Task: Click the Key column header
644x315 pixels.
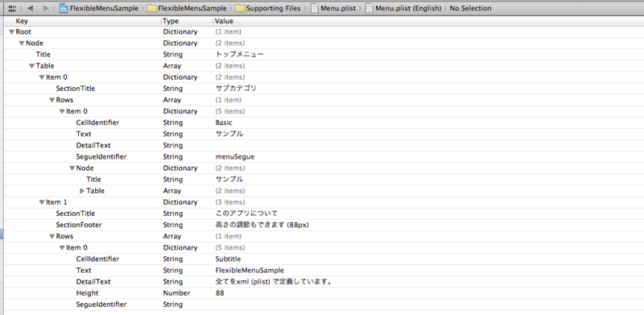Action: (x=22, y=21)
